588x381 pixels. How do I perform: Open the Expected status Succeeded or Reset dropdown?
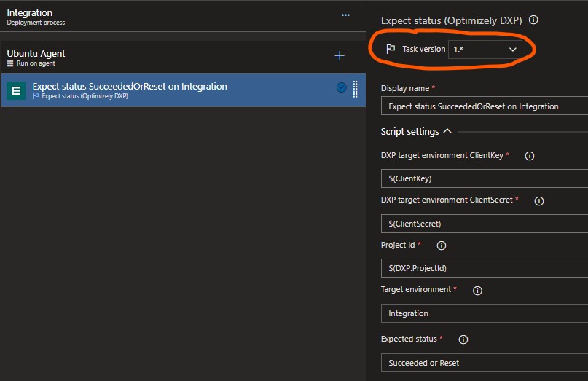pos(485,363)
